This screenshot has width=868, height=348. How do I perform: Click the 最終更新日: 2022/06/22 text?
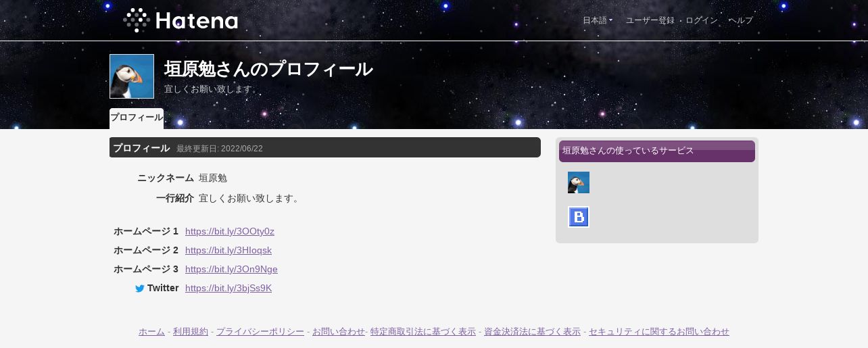pyautogui.click(x=220, y=149)
